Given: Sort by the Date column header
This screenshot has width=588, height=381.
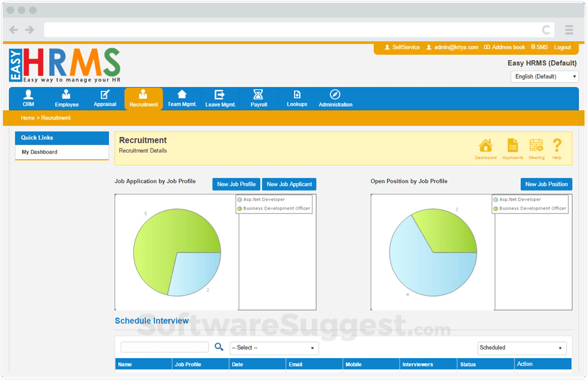Looking at the screenshot, I should click(258, 364).
